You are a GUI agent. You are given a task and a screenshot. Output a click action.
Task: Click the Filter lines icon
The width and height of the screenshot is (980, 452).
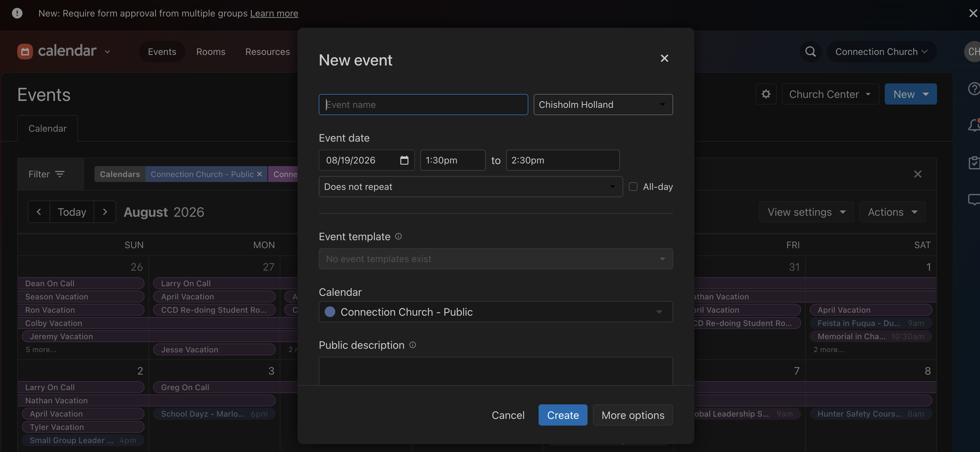pyautogui.click(x=60, y=174)
